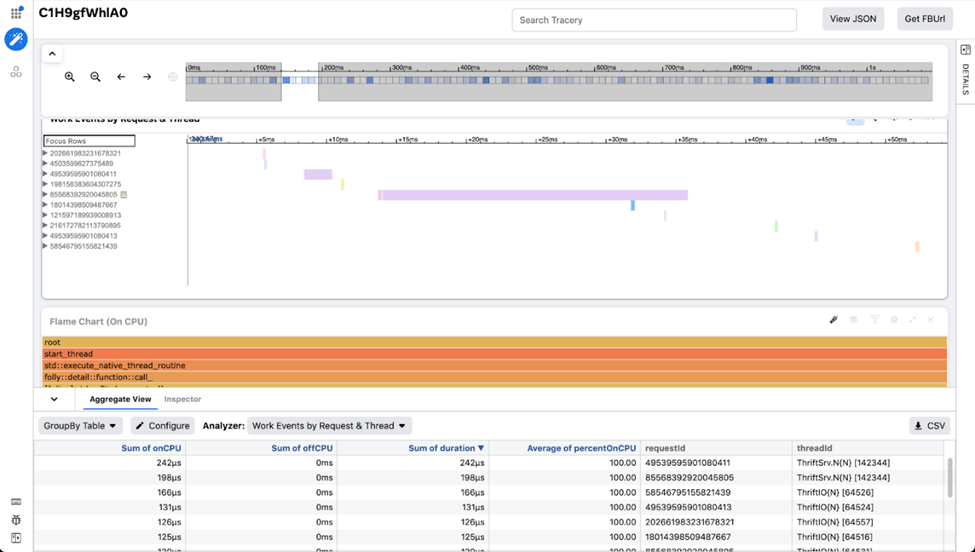Expand request row 85568392920045805
This screenshot has height=552, width=975.
(x=45, y=195)
